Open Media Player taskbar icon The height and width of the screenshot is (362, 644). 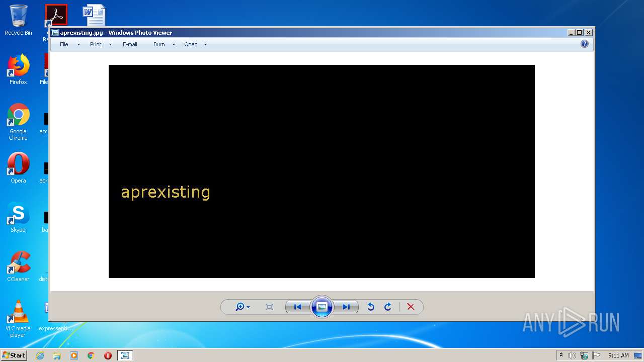tap(74, 355)
